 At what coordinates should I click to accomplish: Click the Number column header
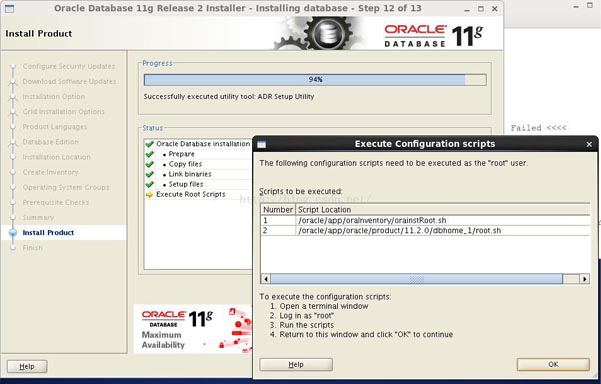coord(278,210)
